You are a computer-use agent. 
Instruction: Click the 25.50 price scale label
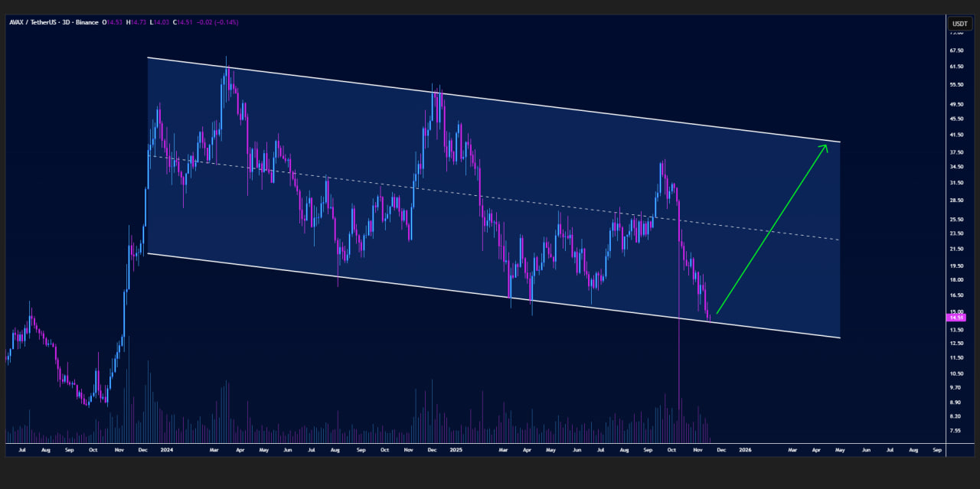956,220
